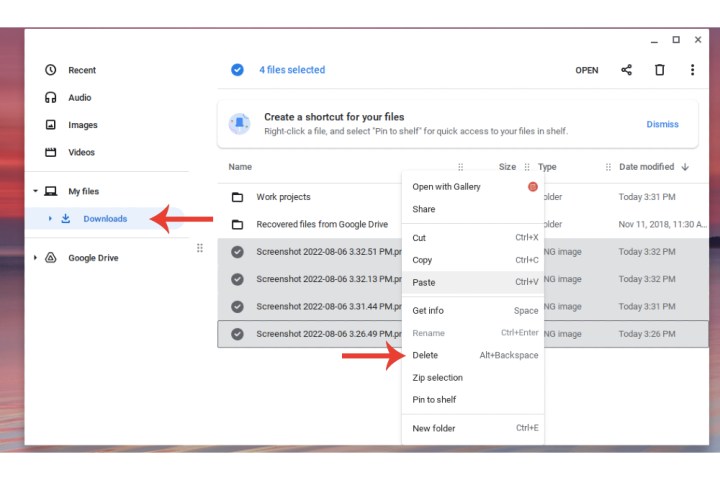Uncheck Screenshot 3.31.44 PM file
The image size is (720, 480).
(237, 306)
